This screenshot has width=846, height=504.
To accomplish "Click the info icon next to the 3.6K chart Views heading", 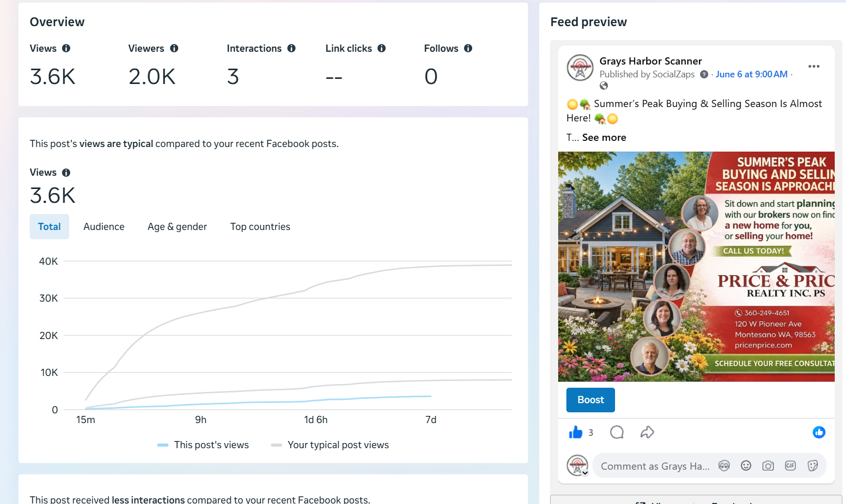I will (x=66, y=173).
